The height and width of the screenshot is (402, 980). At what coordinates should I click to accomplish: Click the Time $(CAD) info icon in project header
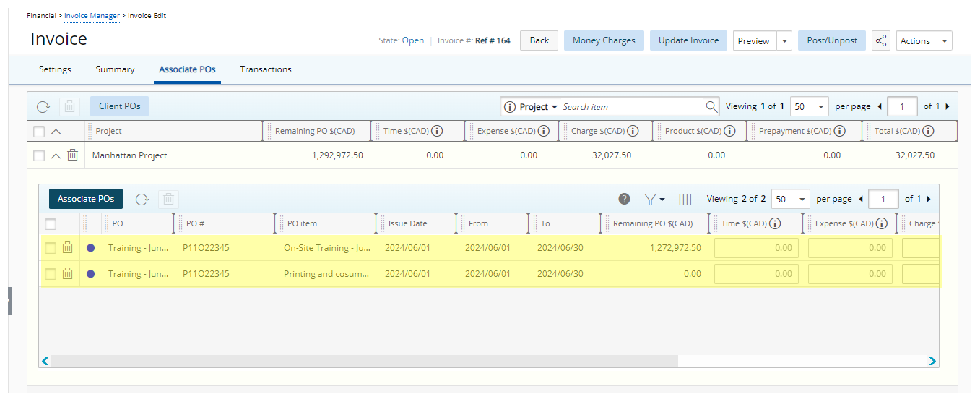(x=438, y=132)
